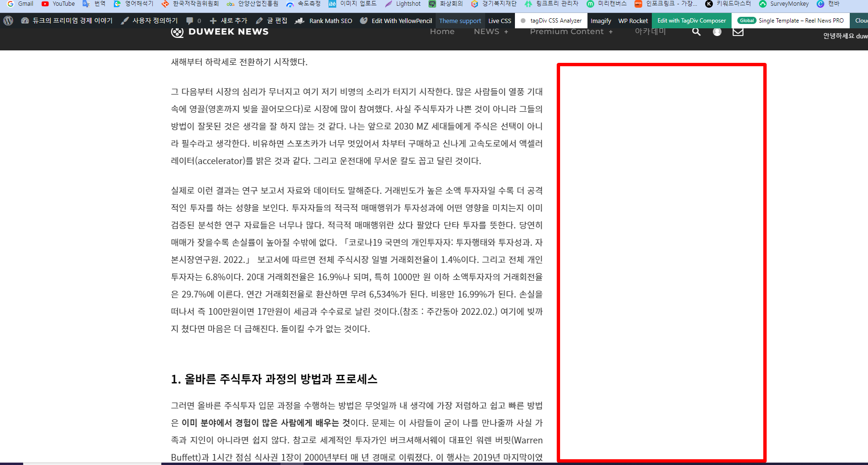Open the 링크트리 관리자 bookmark
868x465 pixels.
tap(551, 4)
